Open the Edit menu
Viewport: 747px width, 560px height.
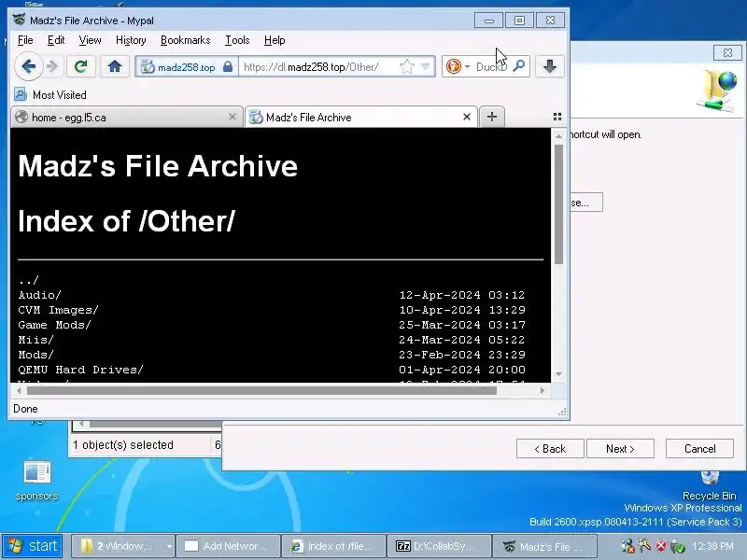[56, 40]
